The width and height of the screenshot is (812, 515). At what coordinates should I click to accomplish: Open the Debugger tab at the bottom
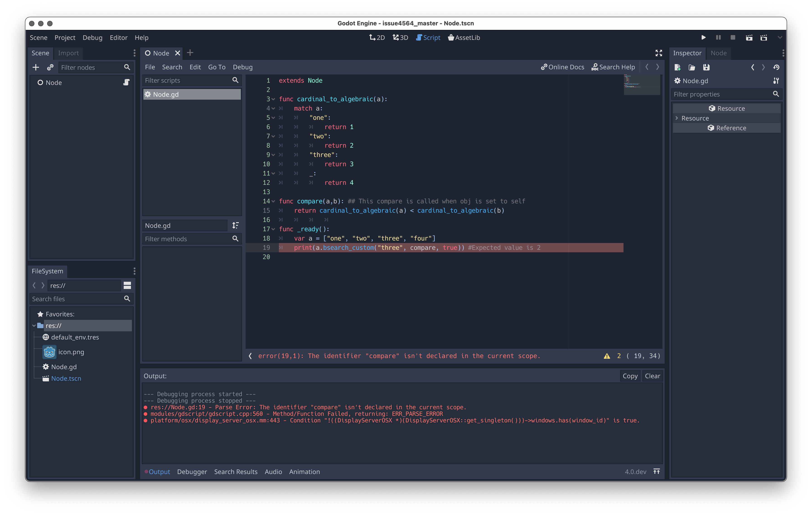(192, 472)
